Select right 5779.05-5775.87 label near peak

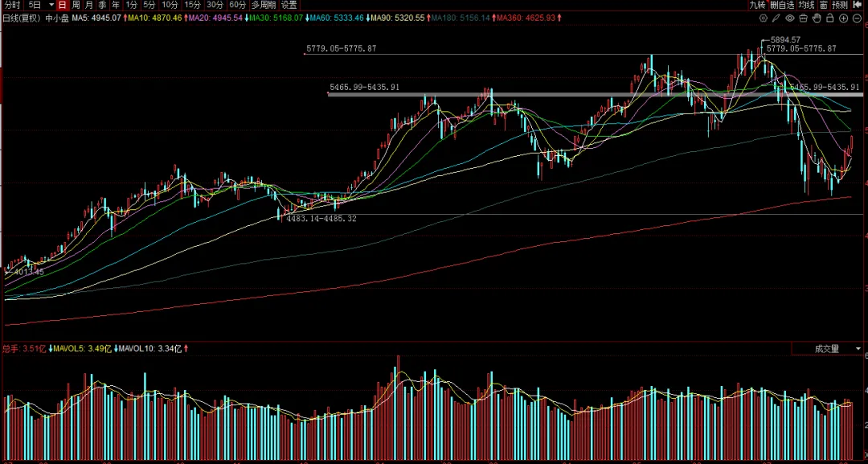point(801,49)
